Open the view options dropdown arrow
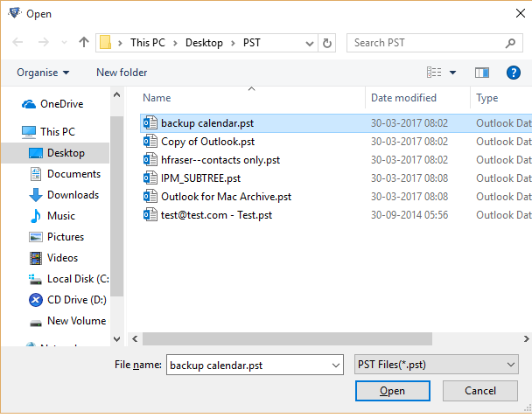 452,73
